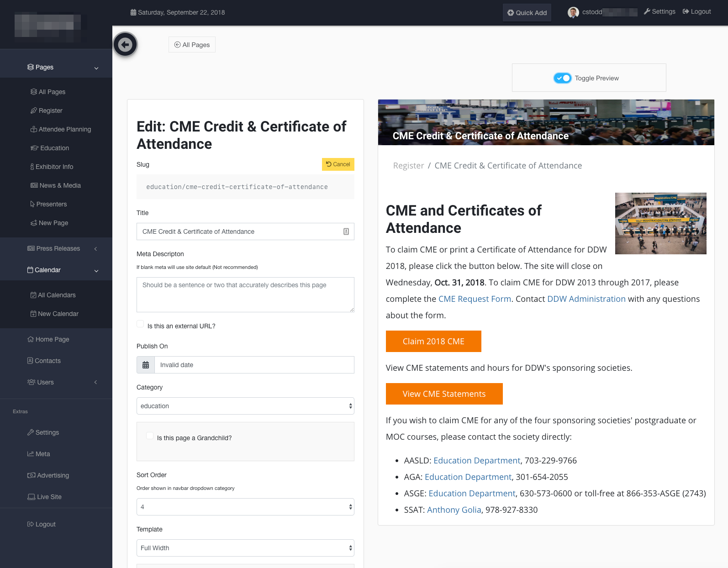Click the Users group icon
Image resolution: width=728 pixels, height=568 pixels.
click(32, 382)
